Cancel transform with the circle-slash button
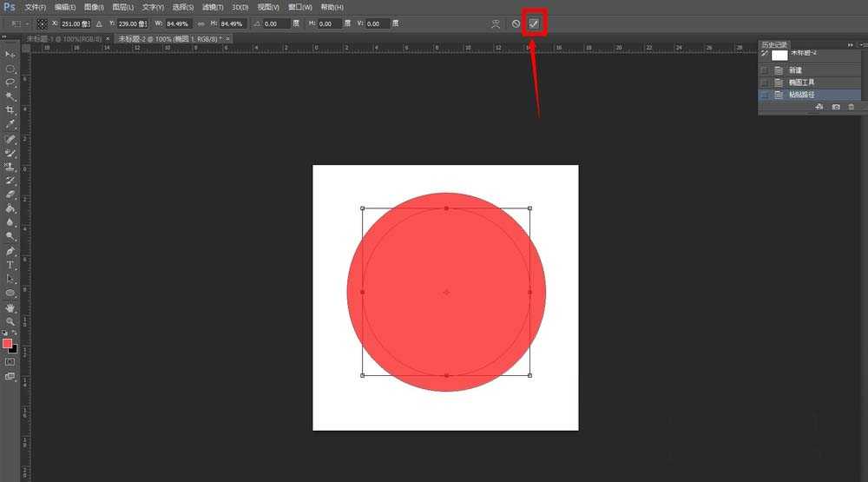This screenshot has height=482, width=868. [516, 23]
